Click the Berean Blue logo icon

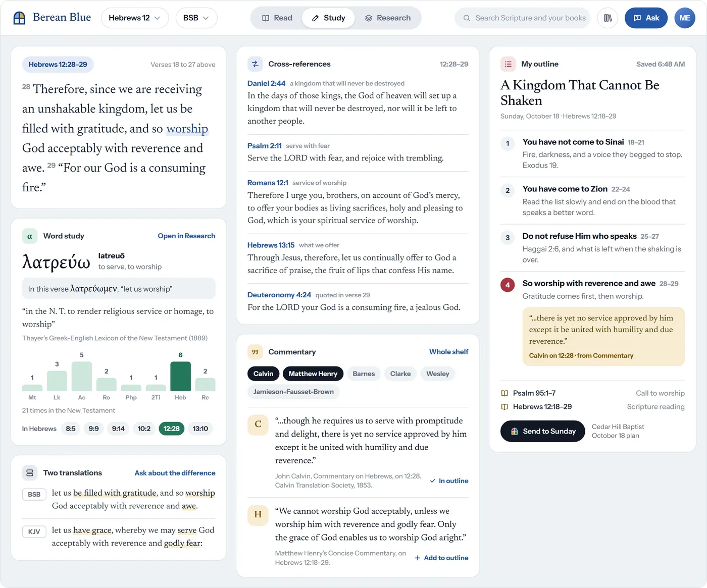tap(19, 18)
